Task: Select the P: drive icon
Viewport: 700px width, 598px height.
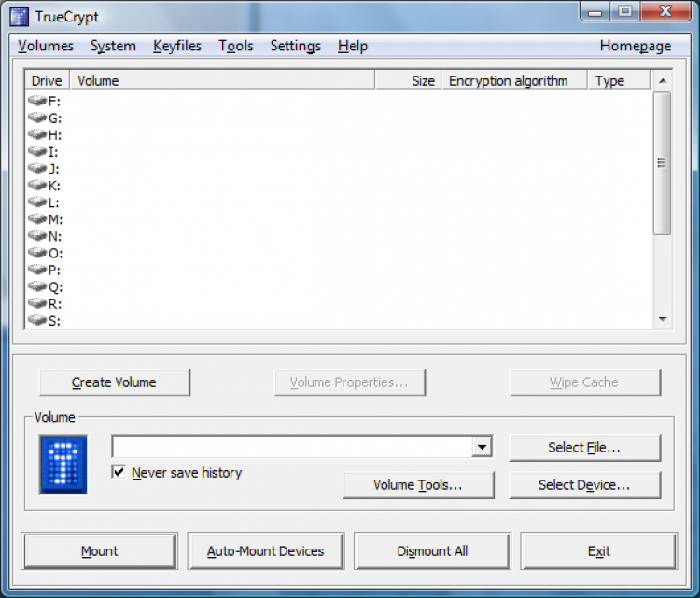Action: click(37, 270)
